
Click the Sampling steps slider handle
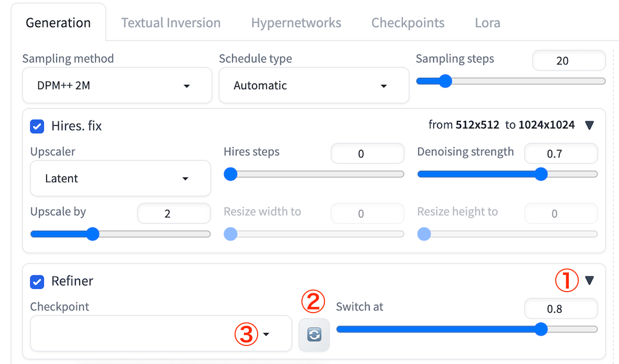[444, 81]
